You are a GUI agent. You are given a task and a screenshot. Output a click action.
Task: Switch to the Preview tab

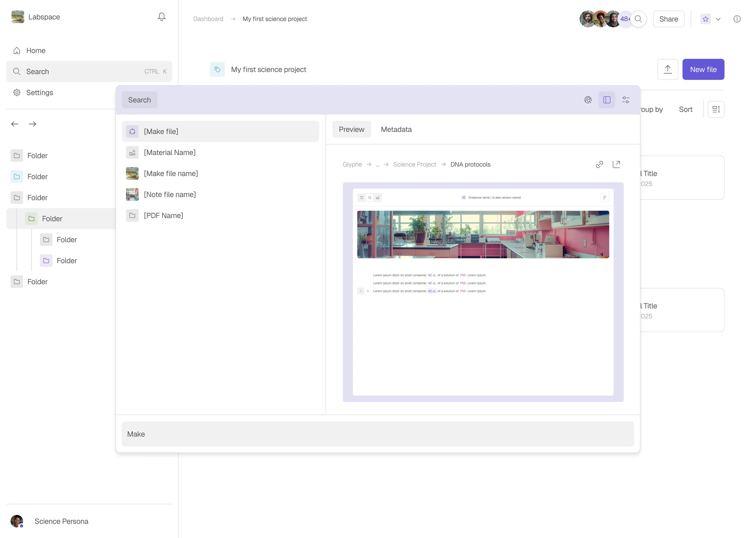351,129
